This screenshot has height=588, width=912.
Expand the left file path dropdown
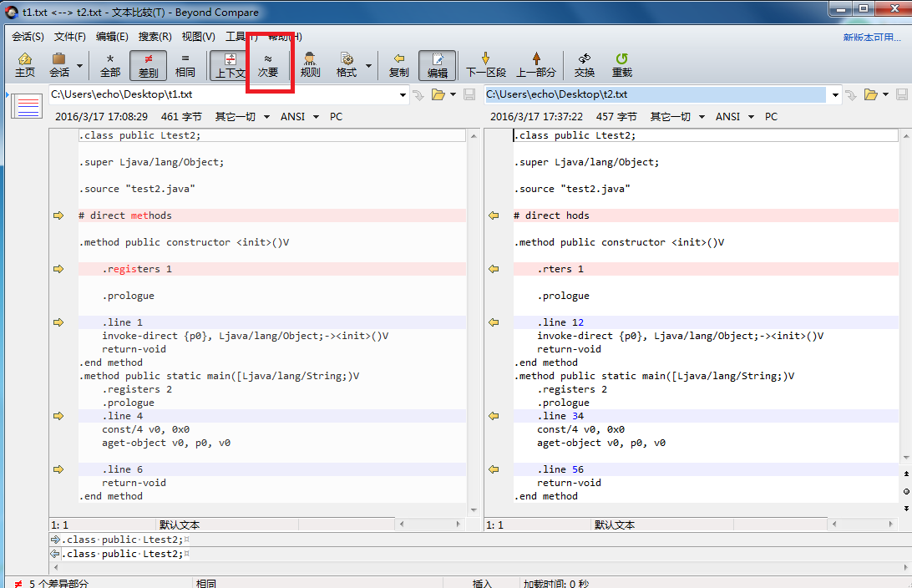[x=403, y=95]
